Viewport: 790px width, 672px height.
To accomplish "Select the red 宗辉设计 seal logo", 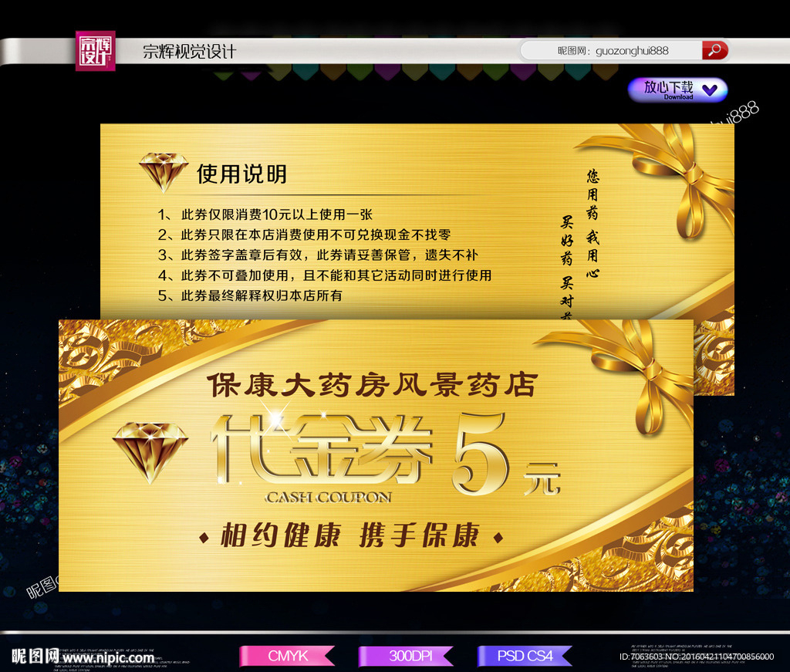I will [x=96, y=49].
